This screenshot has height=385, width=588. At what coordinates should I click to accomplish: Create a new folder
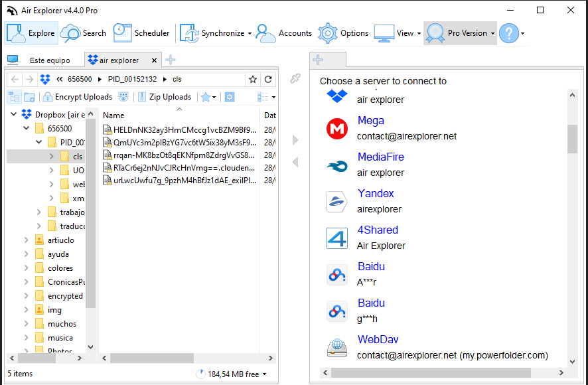[29, 97]
